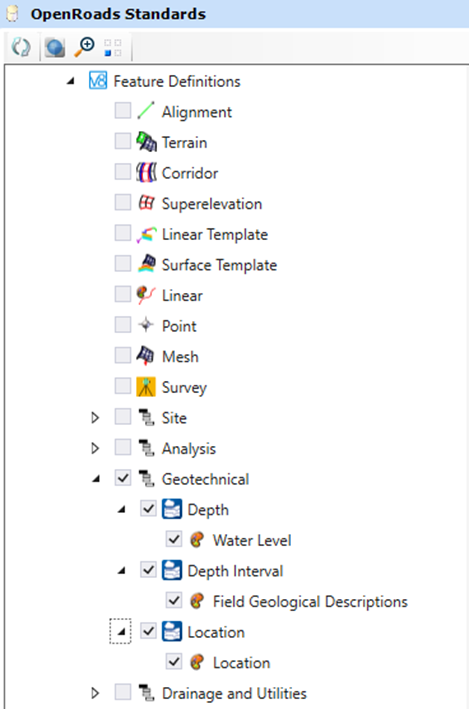
Task: Click the Survey tripod icon
Action: 146,387
